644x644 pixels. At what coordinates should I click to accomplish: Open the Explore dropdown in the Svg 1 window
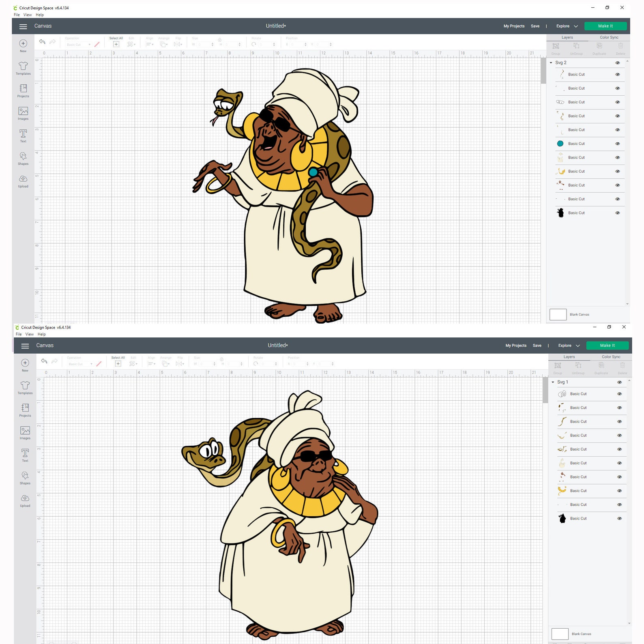(x=569, y=346)
